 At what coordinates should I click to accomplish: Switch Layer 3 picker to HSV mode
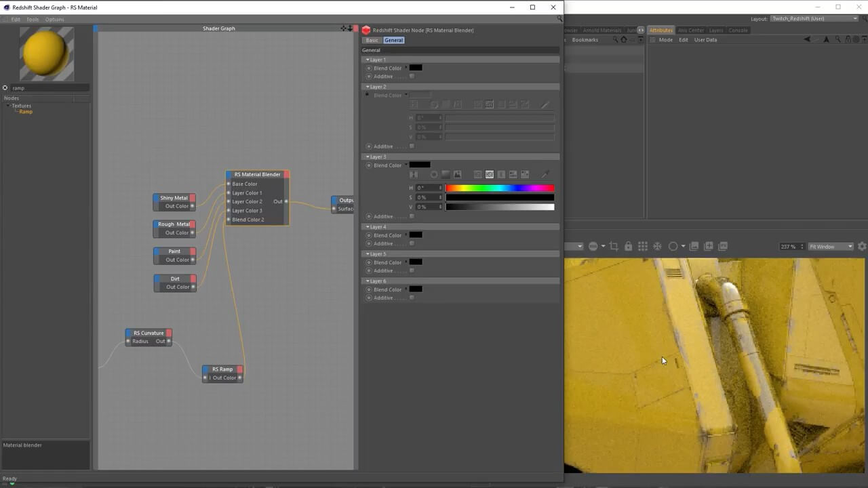tap(490, 175)
